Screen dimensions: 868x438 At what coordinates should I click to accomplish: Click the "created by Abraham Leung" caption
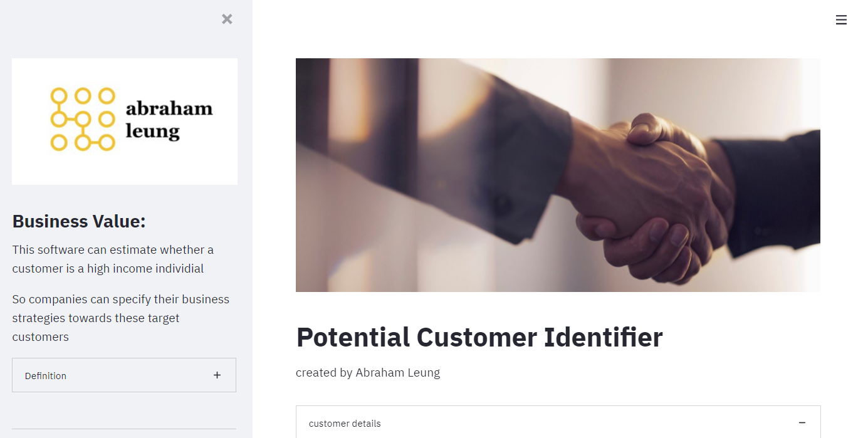368,373
